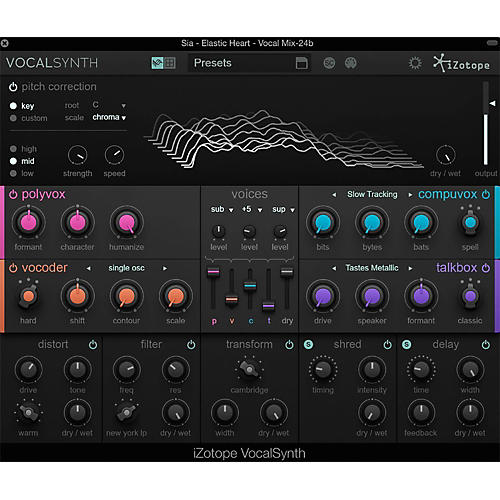Toggle talkbox power icon

click(x=486, y=268)
